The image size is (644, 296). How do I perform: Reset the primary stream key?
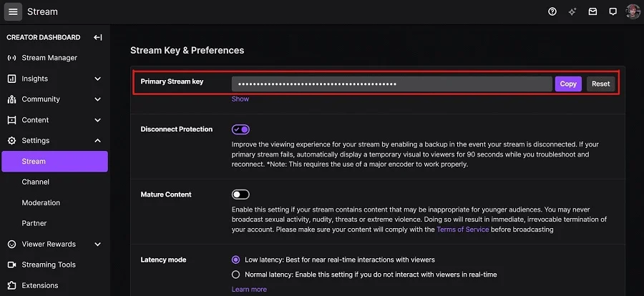600,84
